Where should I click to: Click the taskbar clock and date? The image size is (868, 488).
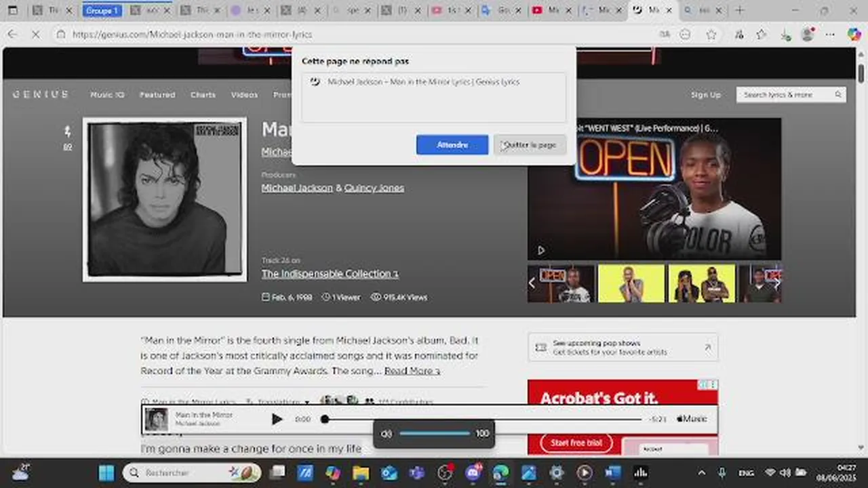(837, 472)
